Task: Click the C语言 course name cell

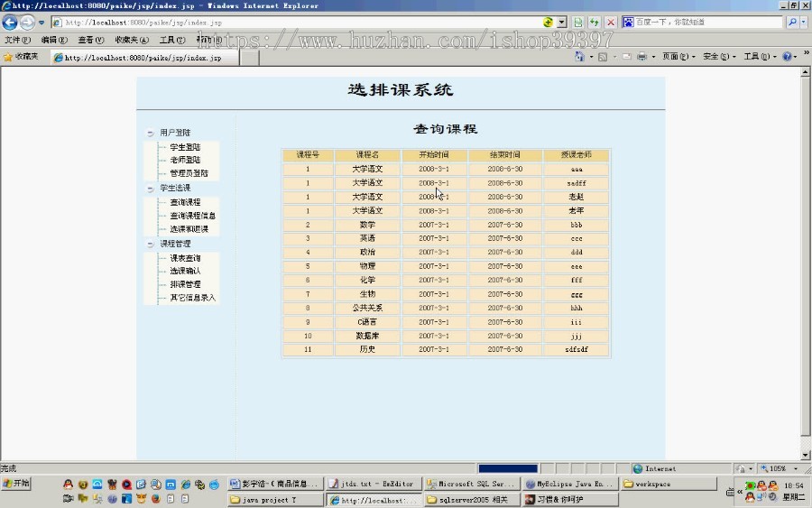Action: click(367, 321)
